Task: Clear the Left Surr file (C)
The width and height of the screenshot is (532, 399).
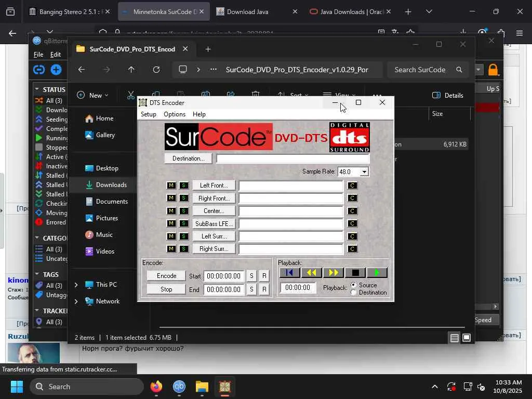Action: [x=352, y=236]
